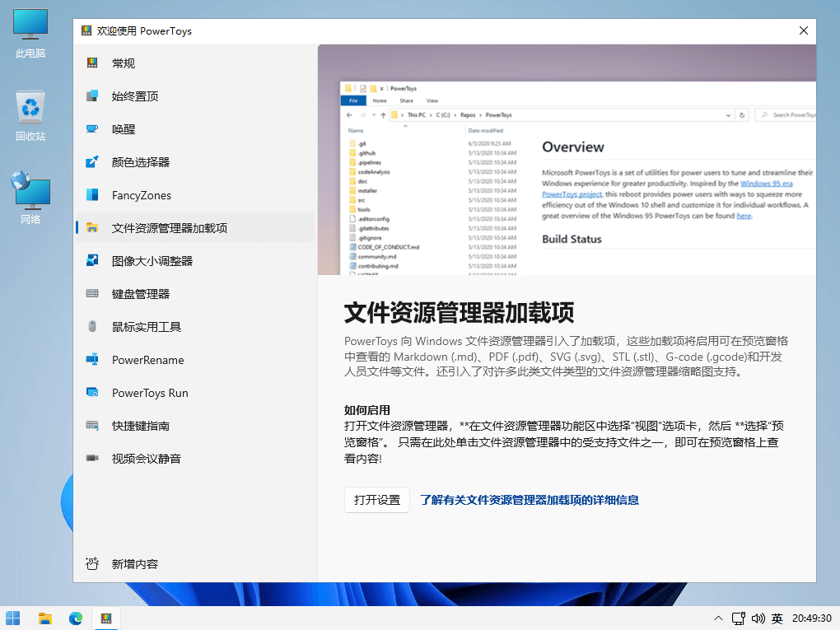Click the 视频会议静音 camera icon
This screenshot has width=840, height=630.
click(x=92, y=459)
